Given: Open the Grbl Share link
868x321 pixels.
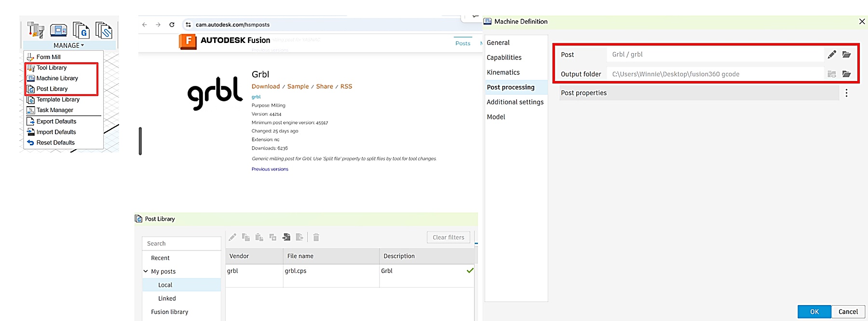Looking at the screenshot, I should tap(325, 86).
